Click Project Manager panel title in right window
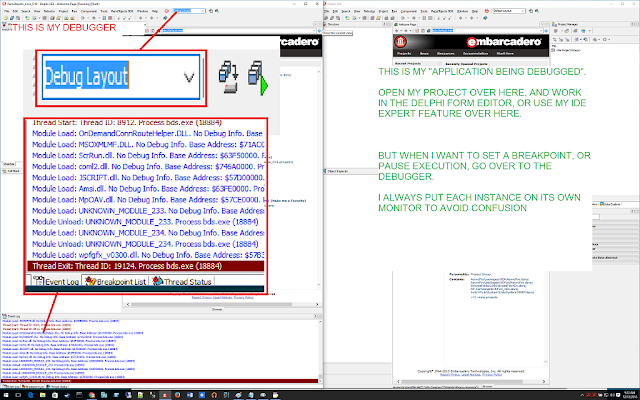640x400 pixels. coord(567,24)
